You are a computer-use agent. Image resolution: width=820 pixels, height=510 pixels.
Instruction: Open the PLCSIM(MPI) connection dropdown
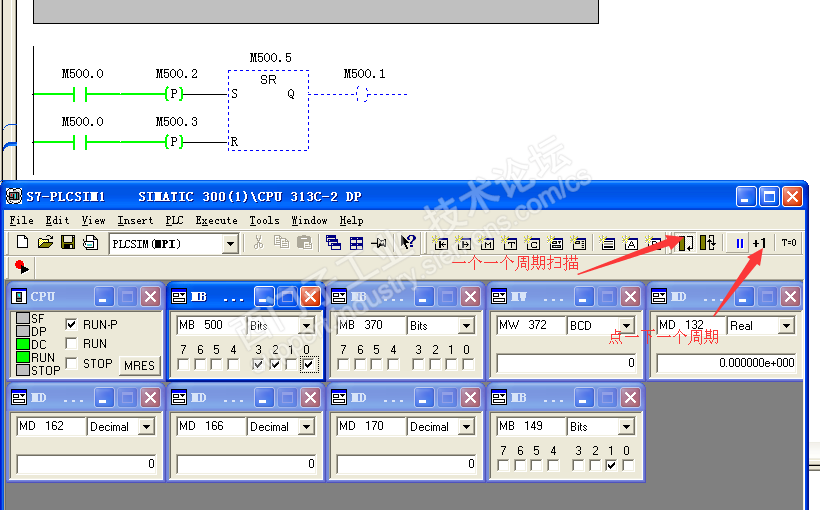230,244
